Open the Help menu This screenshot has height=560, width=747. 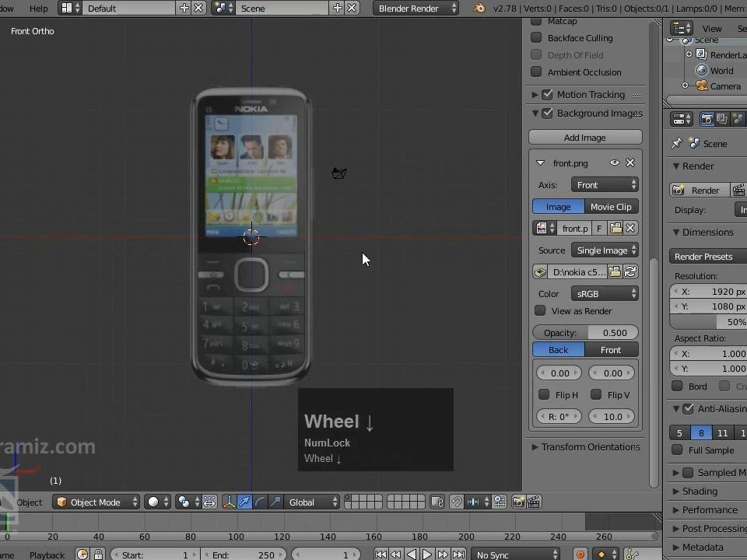click(x=39, y=8)
